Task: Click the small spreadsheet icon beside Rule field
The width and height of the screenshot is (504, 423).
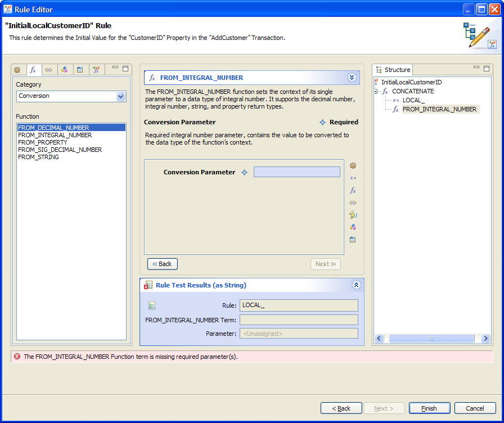Action: click(x=152, y=305)
